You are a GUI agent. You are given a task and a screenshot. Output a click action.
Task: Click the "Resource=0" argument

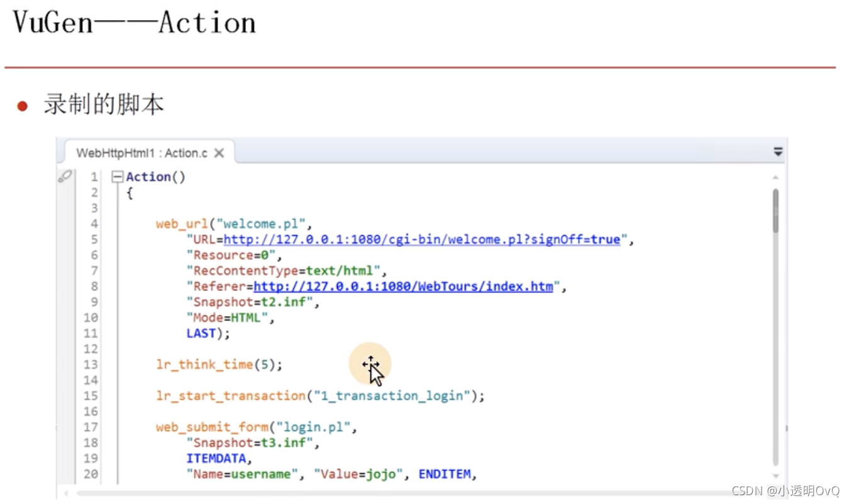(x=232, y=255)
